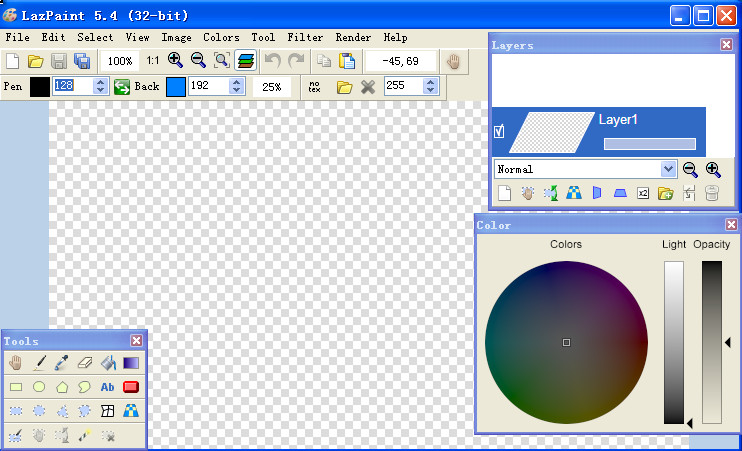Click the duplicate layer x2 icon

(x=643, y=193)
